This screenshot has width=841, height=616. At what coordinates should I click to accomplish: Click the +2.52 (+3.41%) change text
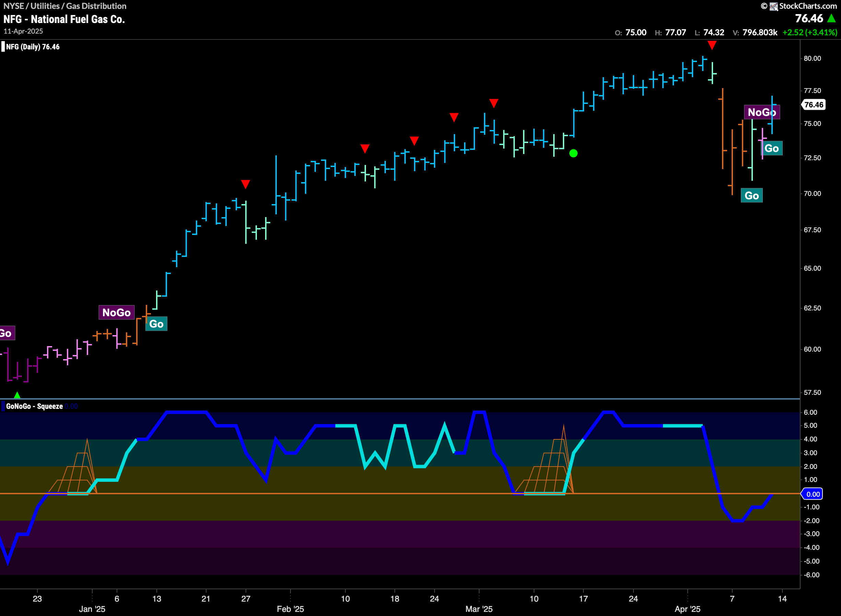coord(810,33)
